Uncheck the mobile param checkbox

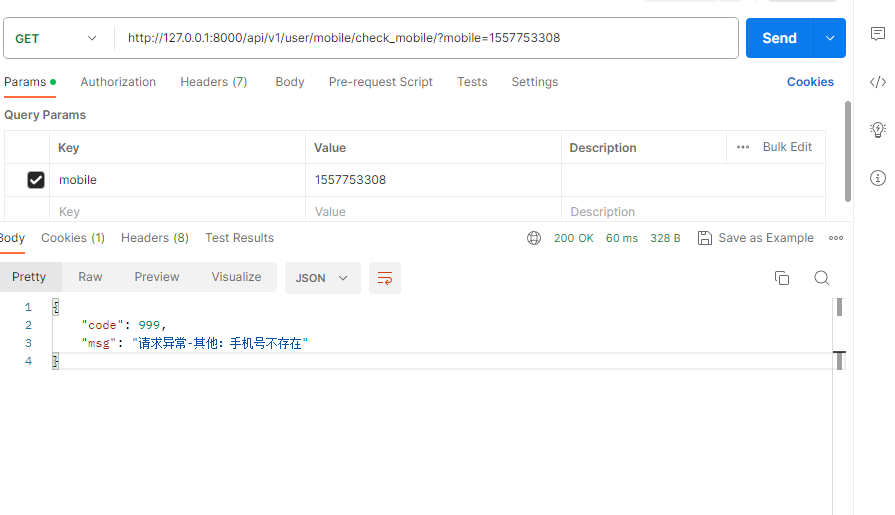click(x=35, y=180)
